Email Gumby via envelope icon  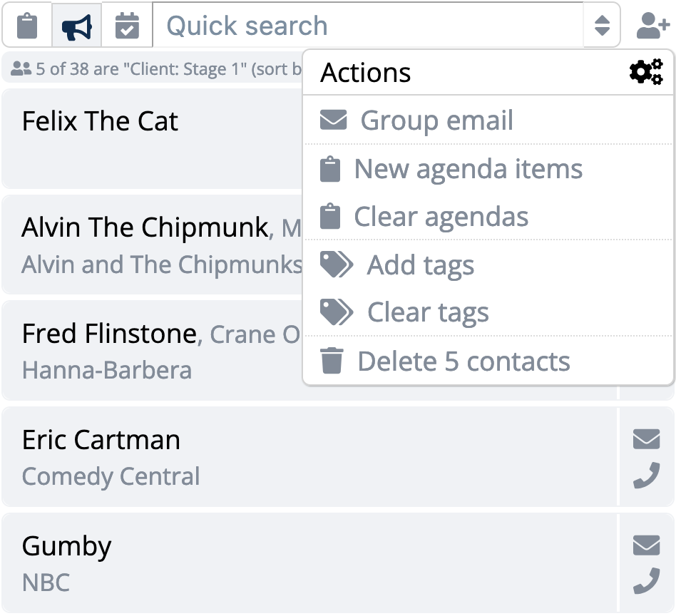(646, 545)
